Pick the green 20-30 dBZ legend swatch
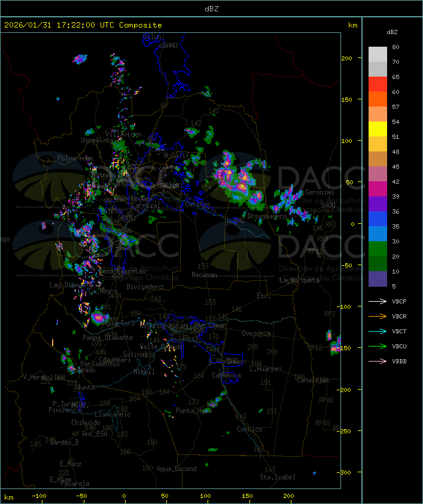423x504 pixels. pos(378,249)
